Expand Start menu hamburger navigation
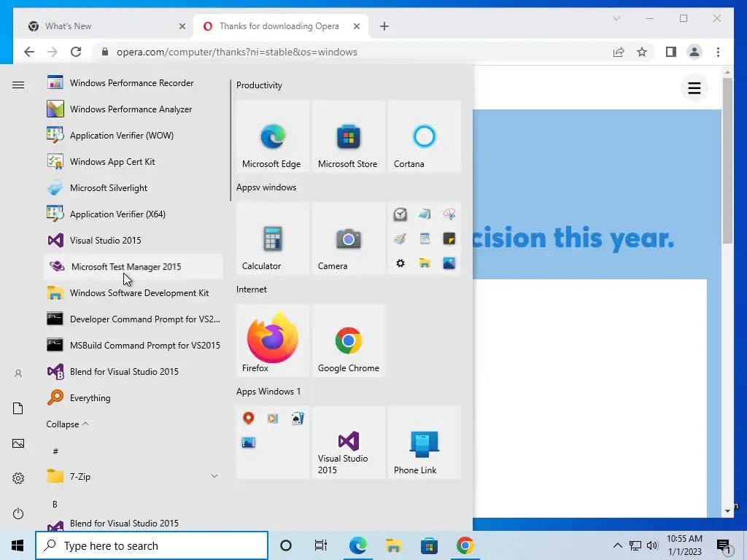 (18, 85)
